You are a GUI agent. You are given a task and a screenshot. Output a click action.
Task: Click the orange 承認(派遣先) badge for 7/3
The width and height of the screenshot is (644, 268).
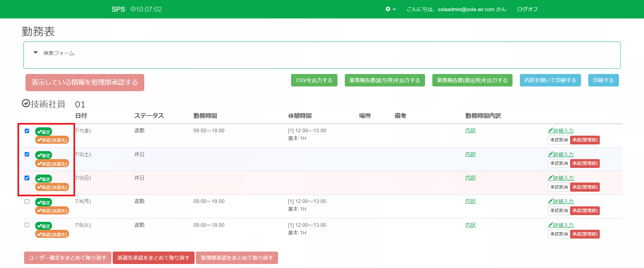(52, 187)
